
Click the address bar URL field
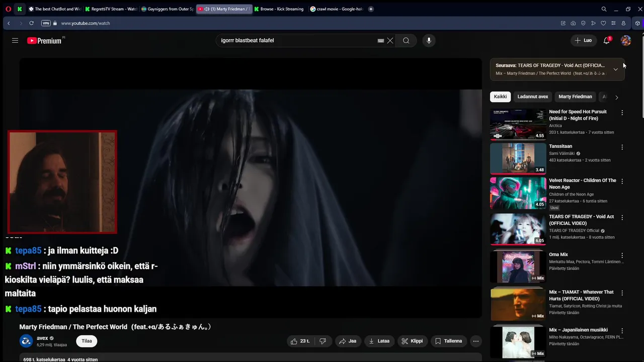coord(302,23)
